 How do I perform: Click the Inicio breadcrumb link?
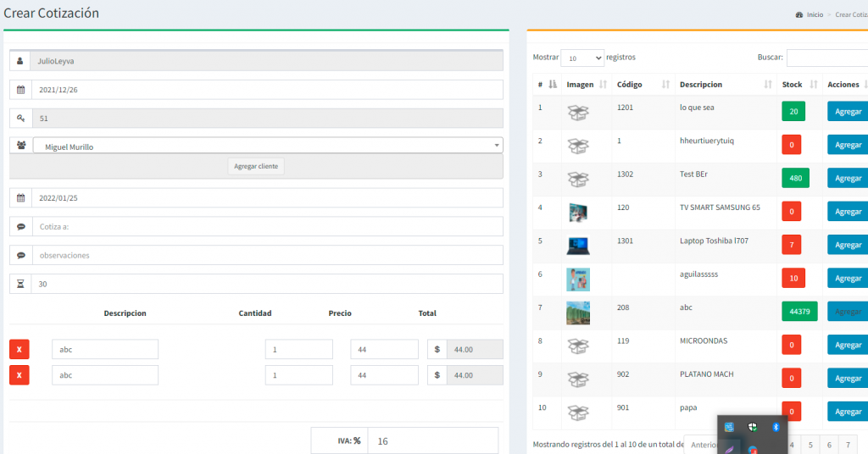(815, 14)
